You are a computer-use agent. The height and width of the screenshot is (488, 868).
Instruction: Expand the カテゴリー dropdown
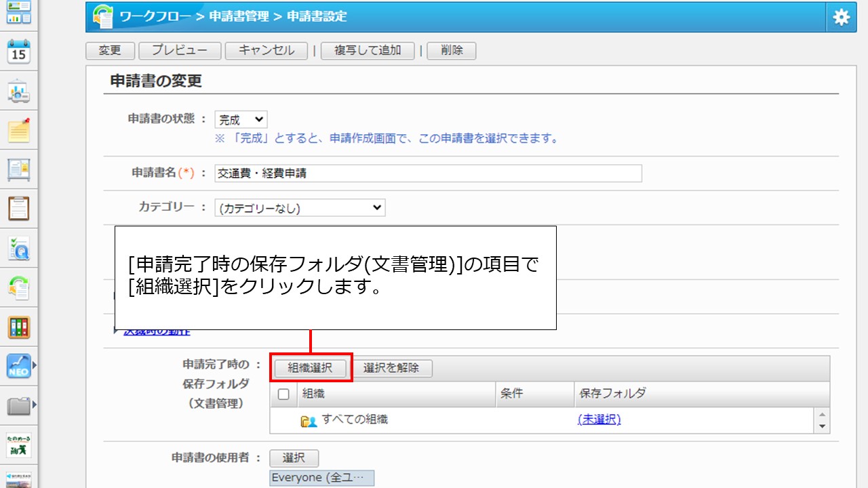300,208
